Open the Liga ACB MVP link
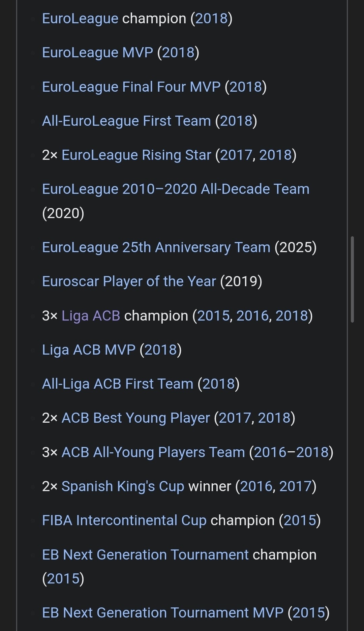The image size is (364, 631). pos(89,350)
